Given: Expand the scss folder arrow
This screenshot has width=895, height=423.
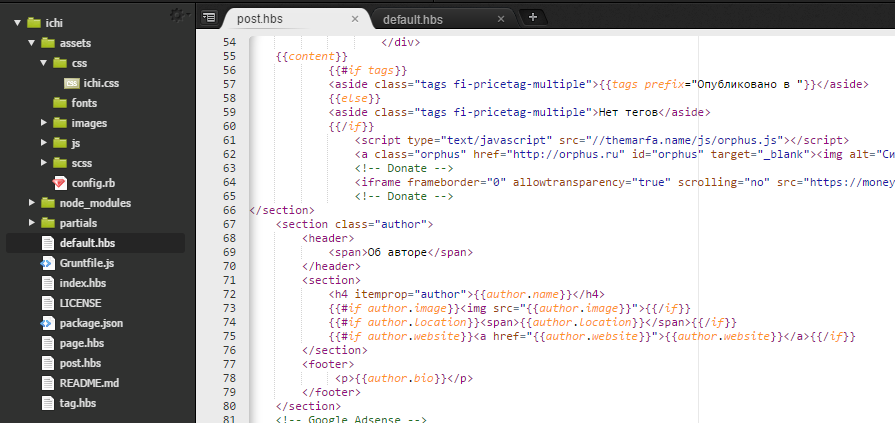Looking at the screenshot, I should [43, 163].
